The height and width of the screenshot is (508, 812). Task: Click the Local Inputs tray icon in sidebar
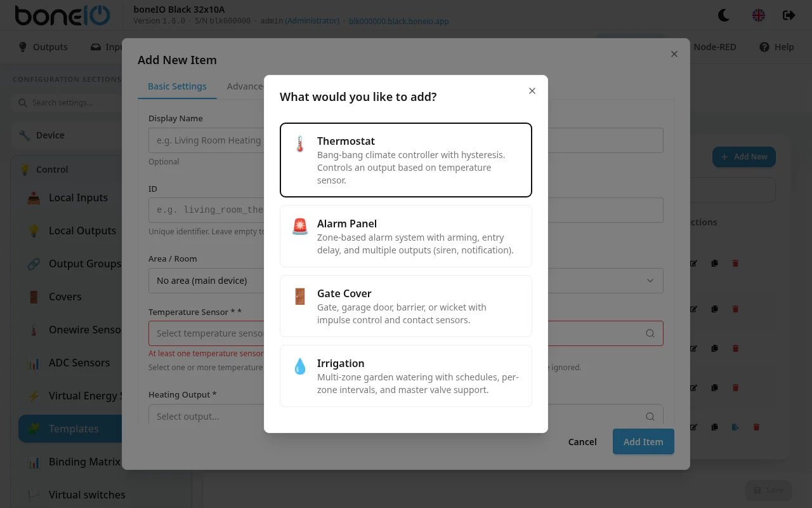[x=34, y=197]
